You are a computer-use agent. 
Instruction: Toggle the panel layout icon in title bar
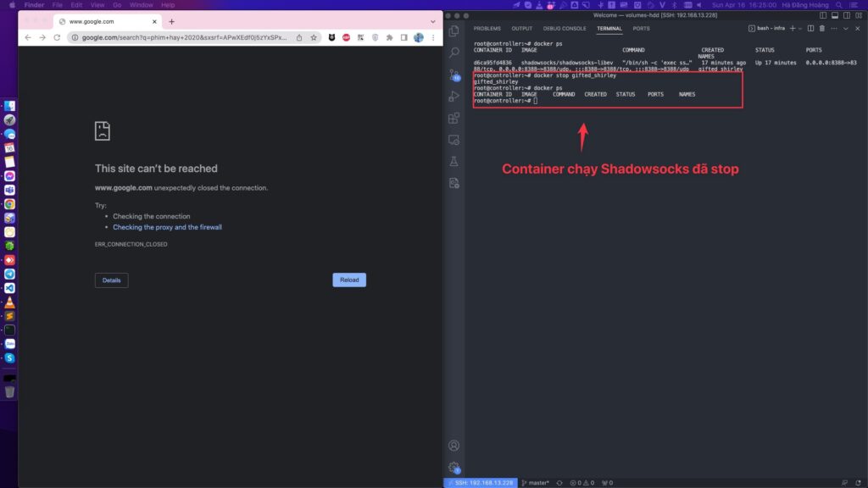click(835, 15)
